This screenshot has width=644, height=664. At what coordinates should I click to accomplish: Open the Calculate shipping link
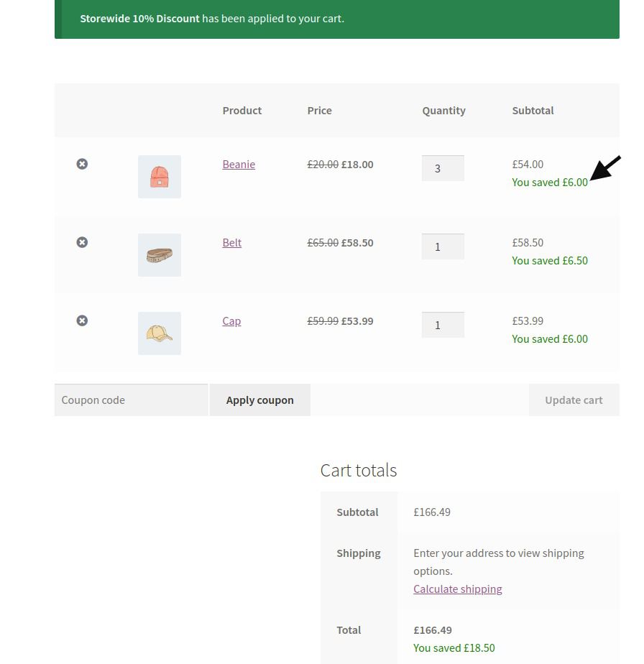click(x=458, y=589)
